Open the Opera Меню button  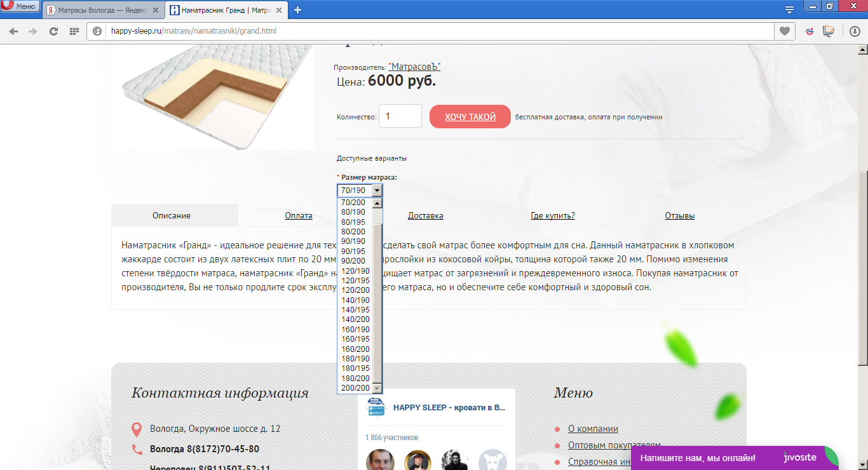[20, 6]
